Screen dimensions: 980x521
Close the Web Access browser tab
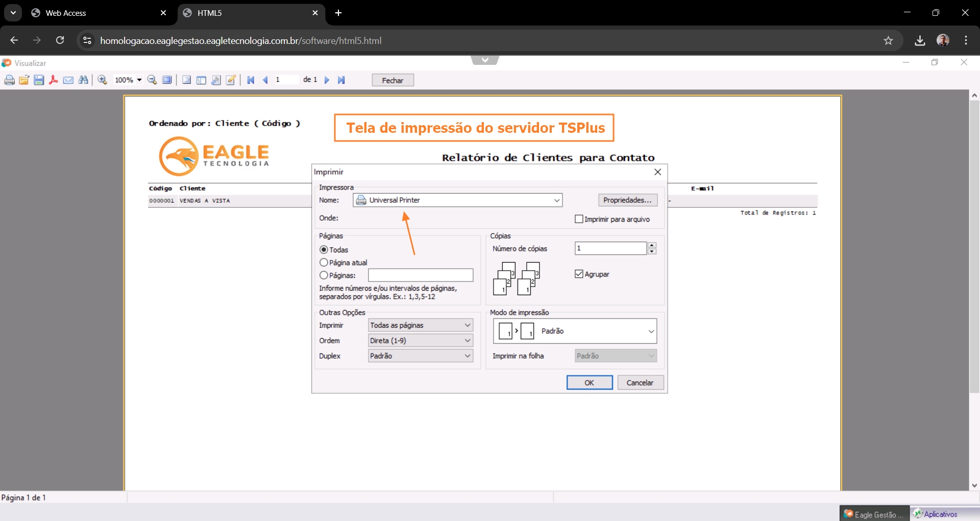[163, 13]
